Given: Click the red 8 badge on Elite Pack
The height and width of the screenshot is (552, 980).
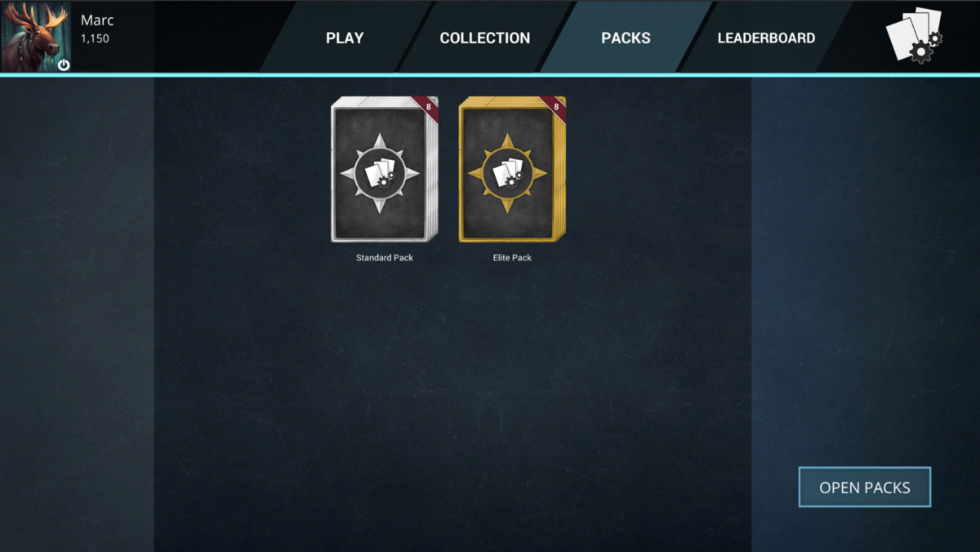Looking at the screenshot, I should [555, 108].
